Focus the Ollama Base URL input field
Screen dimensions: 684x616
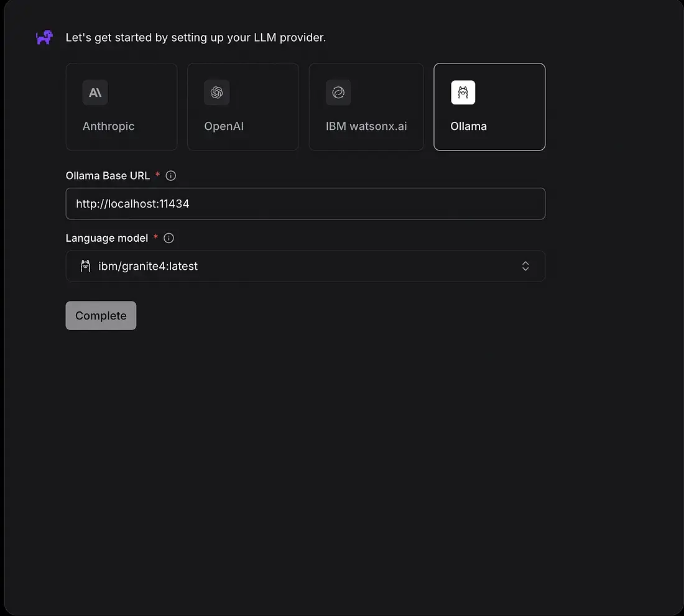(305, 203)
